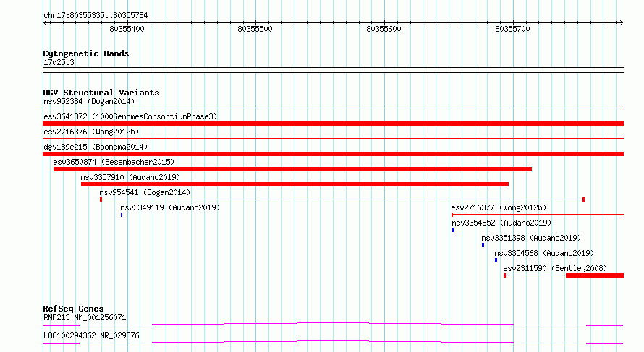The width and height of the screenshot is (644, 352).
Task: Click the thin red line of nsv952384
Action: coord(333,108)
